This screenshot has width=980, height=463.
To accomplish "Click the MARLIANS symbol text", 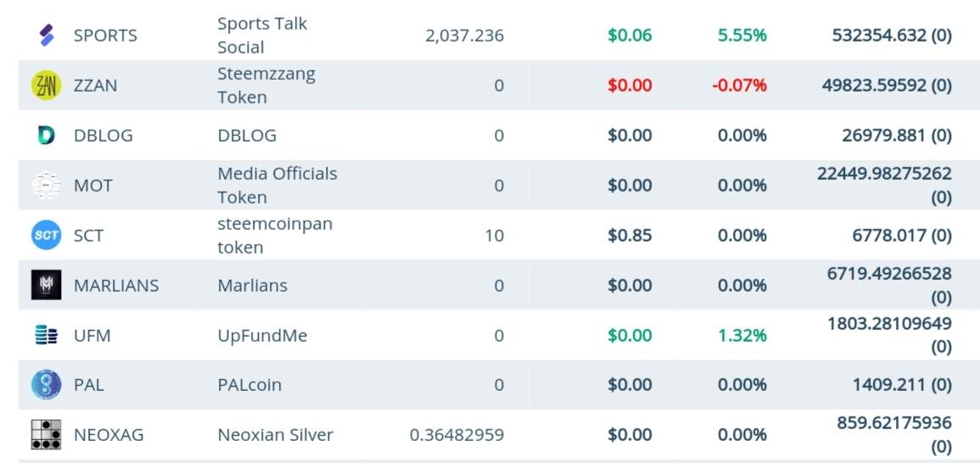I will pyautogui.click(x=116, y=286).
